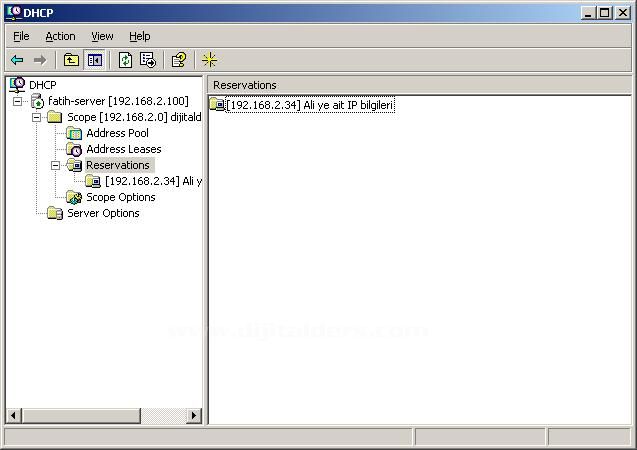637x450 pixels.
Task: Open the Action menu
Action: click(x=60, y=36)
